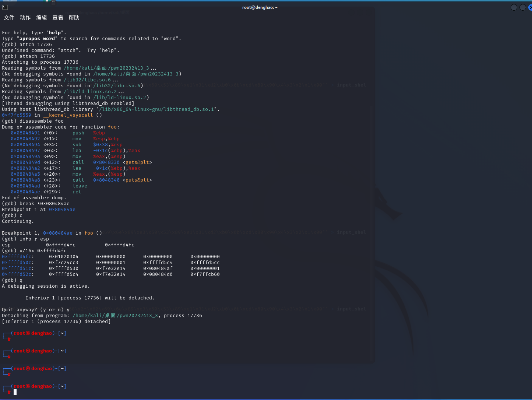Click the leftmost round window control button
The image size is (532, 400).
tap(514, 7)
